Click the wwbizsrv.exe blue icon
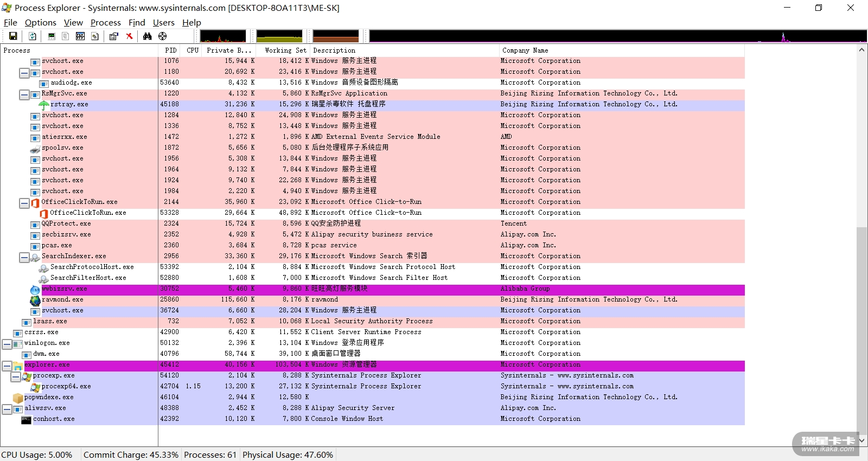 point(35,290)
